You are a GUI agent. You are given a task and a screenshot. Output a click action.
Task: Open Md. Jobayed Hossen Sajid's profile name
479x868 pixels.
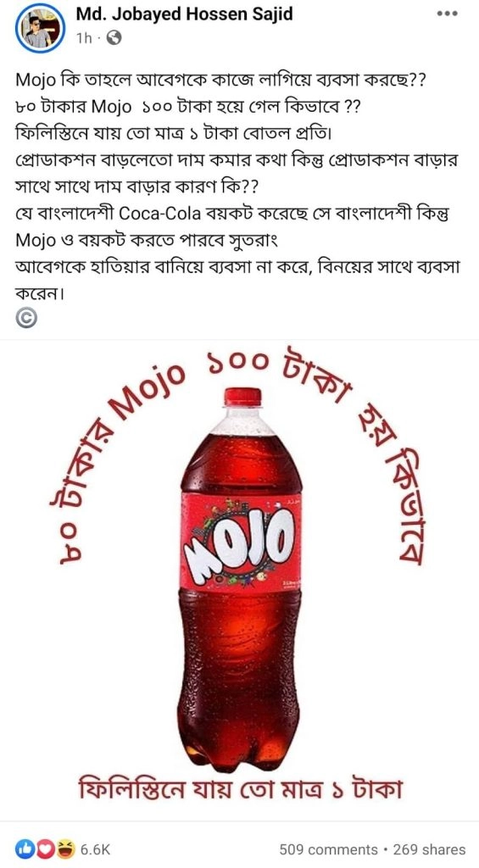point(185,14)
